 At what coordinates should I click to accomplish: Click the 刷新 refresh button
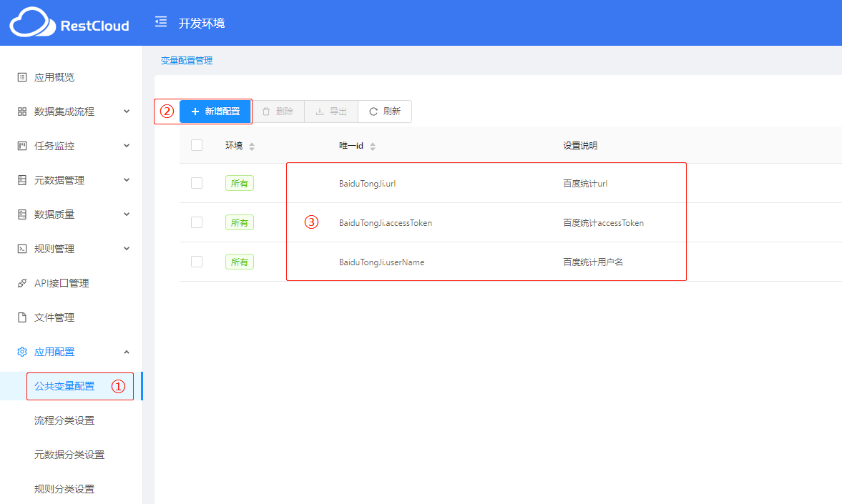[385, 112]
